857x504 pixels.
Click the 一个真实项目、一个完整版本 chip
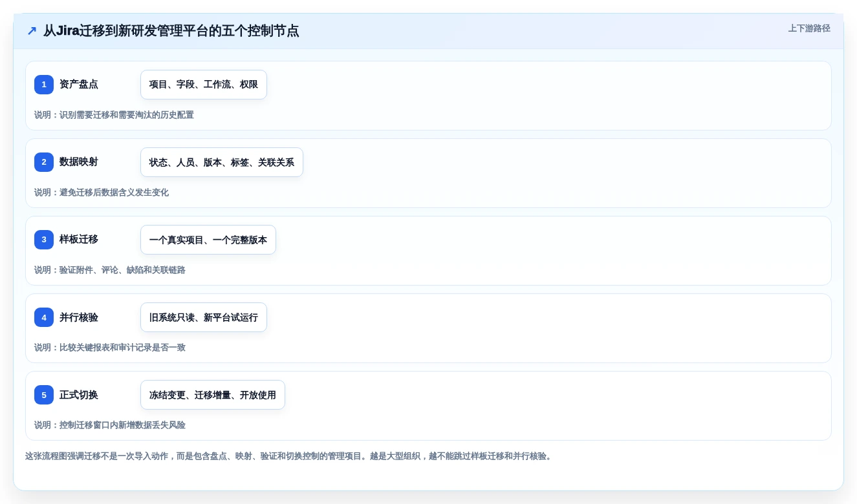tap(208, 240)
